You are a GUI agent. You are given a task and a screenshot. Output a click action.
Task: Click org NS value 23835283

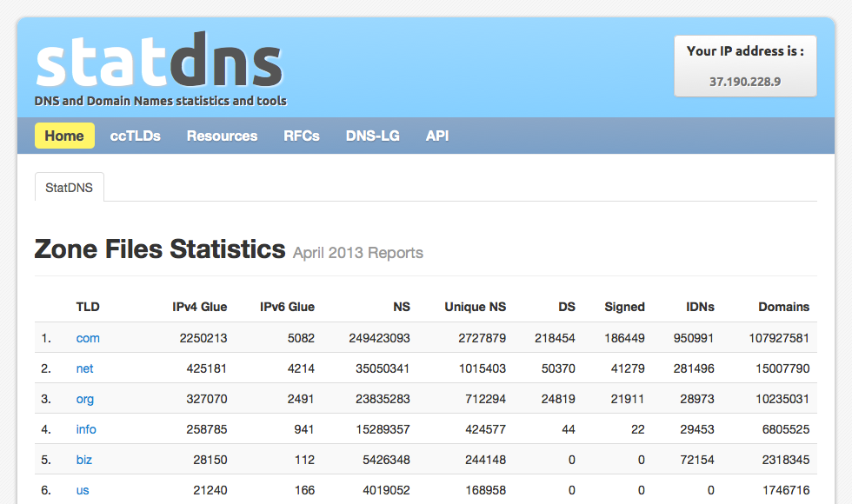click(x=383, y=399)
